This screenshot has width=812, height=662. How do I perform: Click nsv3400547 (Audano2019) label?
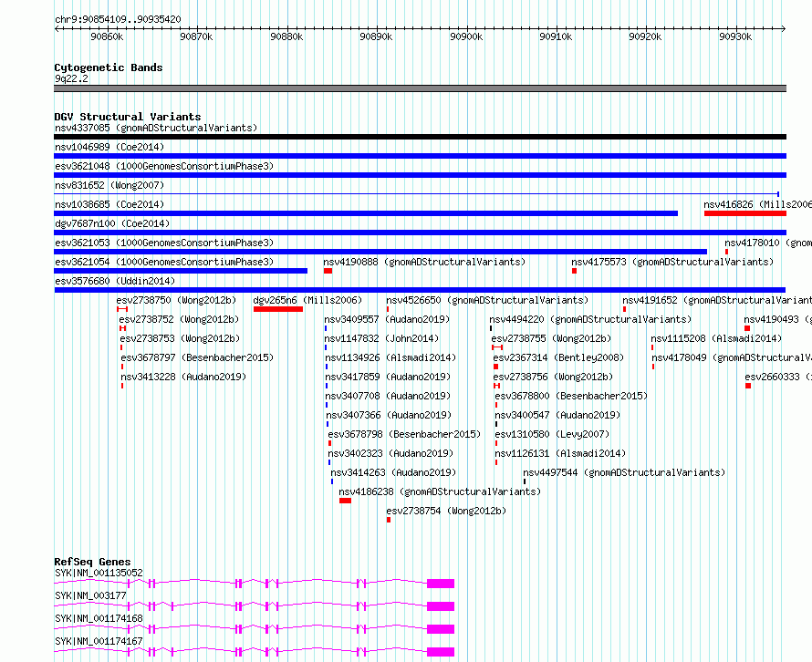[x=557, y=415]
